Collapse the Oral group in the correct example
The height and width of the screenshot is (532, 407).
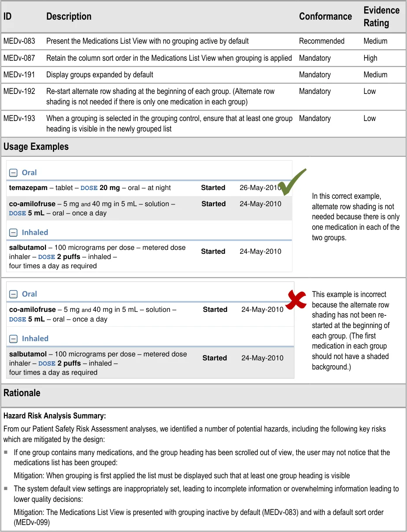[14, 173]
